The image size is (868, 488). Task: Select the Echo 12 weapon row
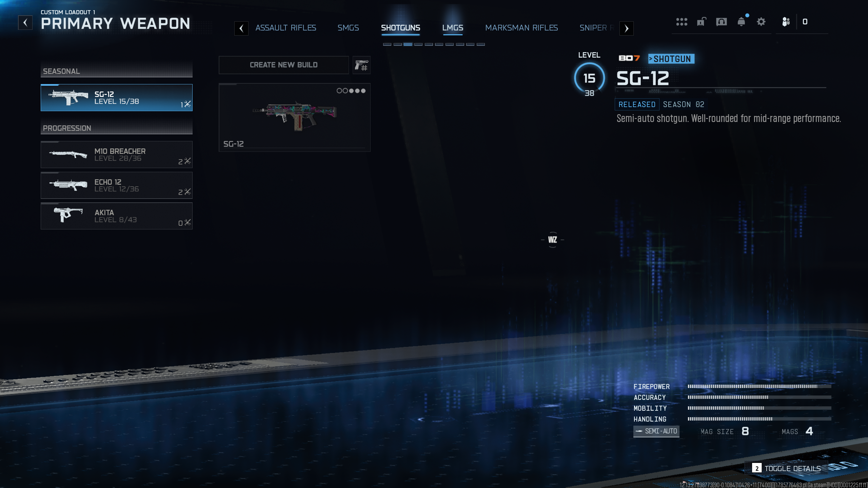117,185
